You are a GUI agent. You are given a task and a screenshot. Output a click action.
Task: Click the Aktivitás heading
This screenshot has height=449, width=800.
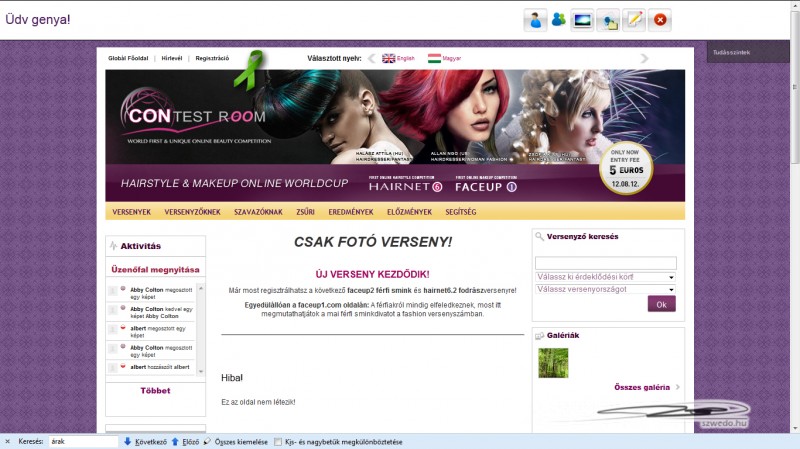point(140,246)
